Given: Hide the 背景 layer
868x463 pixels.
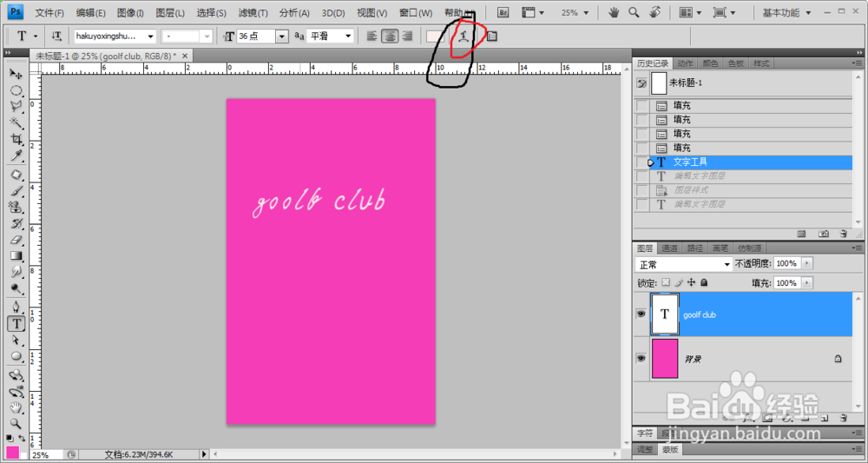Looking at the screenshot, I should point(641,359).
